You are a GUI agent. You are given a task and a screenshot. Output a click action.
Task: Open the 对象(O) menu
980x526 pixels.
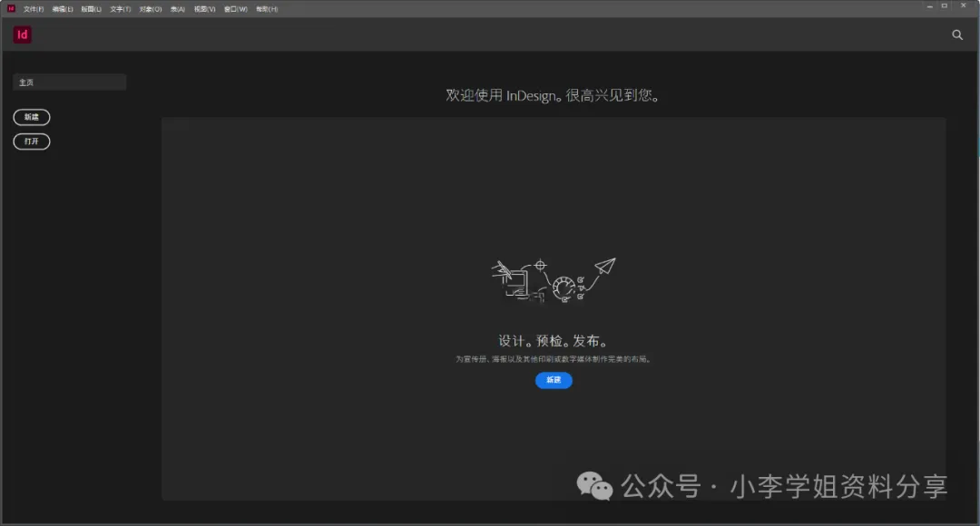tap(151, 9)
